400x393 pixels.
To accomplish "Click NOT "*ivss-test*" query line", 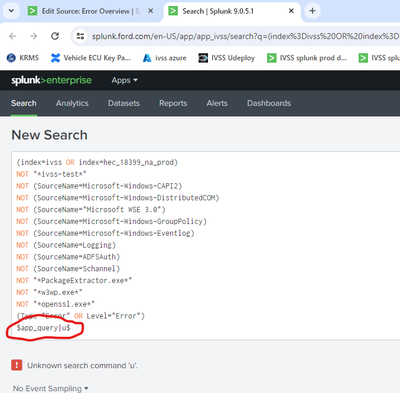I will click(51, 174).
